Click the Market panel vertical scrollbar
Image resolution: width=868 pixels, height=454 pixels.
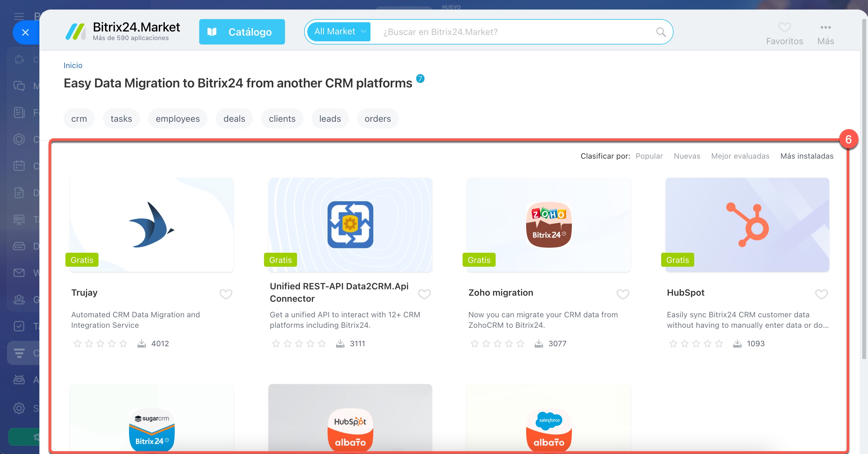point(865,189)
